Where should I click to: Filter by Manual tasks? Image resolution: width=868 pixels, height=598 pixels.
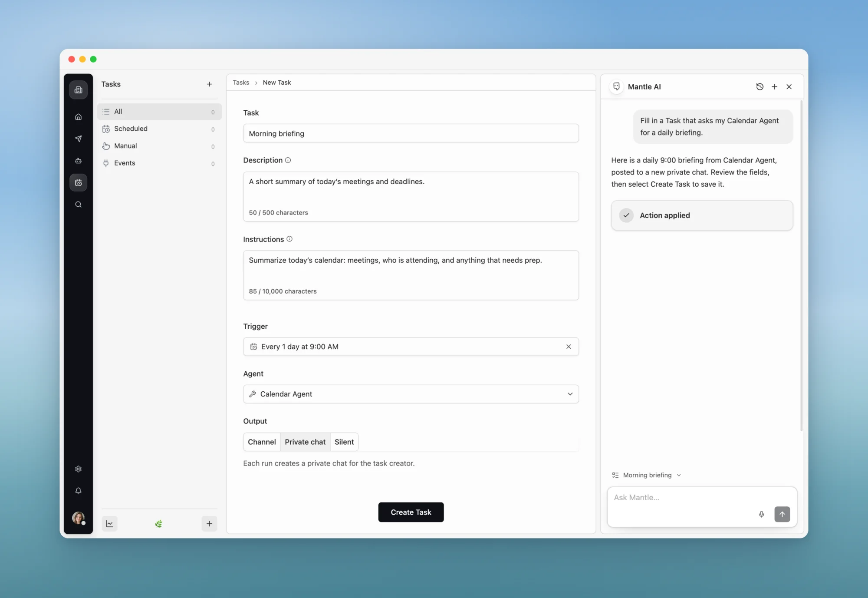point(159,146)
